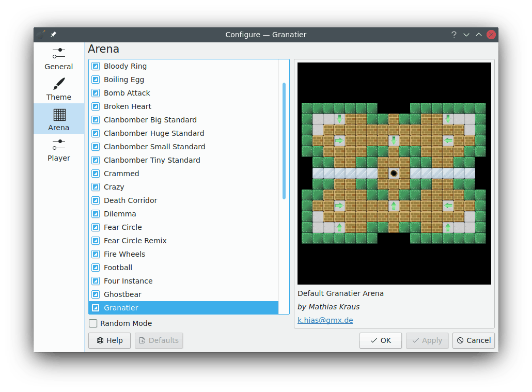
Task: Click the icon beside the plain Fear Circle entry
Action: [x=96, y=227]
